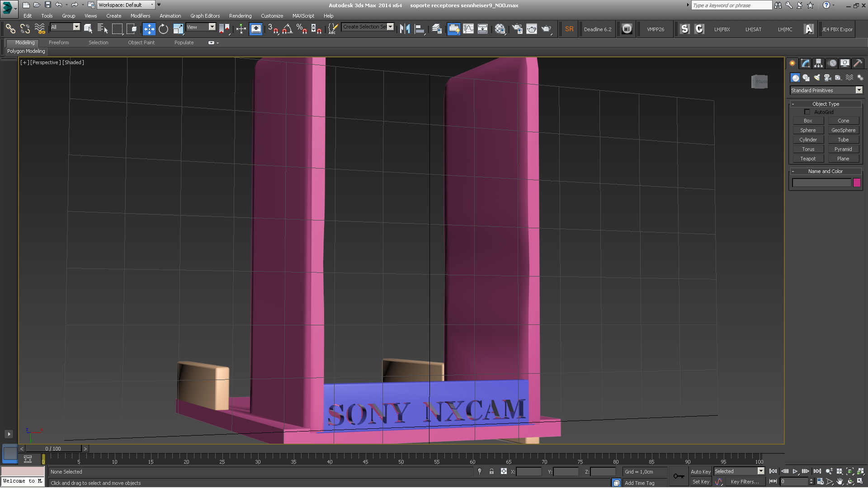Activate the Select and Move tool

pyautogui.click(x=149, y=29)
